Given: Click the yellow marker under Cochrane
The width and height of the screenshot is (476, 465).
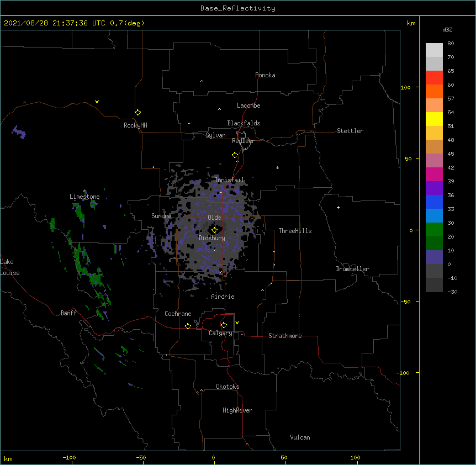Looking at the screenshot, I should 188,326.
